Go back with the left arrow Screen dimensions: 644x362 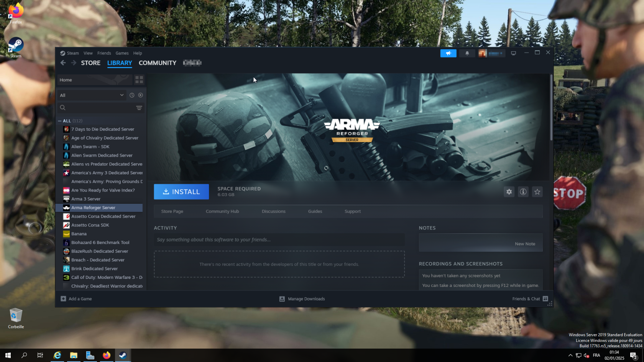tap(63, 63)
